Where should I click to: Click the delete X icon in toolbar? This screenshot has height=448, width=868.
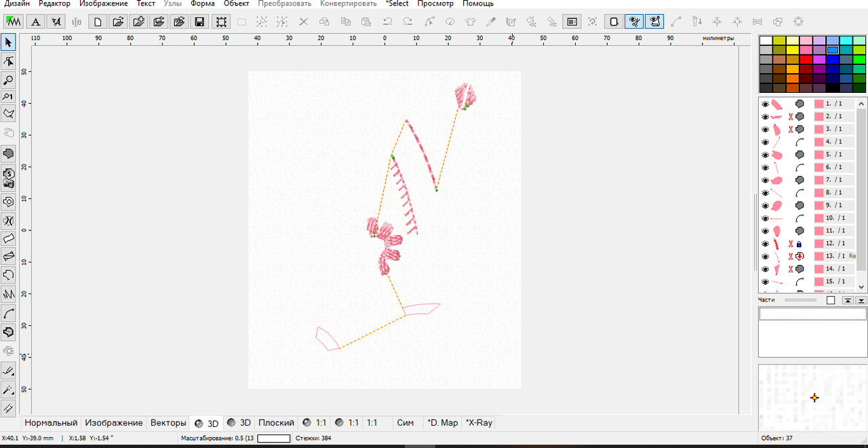coord(304,22)
